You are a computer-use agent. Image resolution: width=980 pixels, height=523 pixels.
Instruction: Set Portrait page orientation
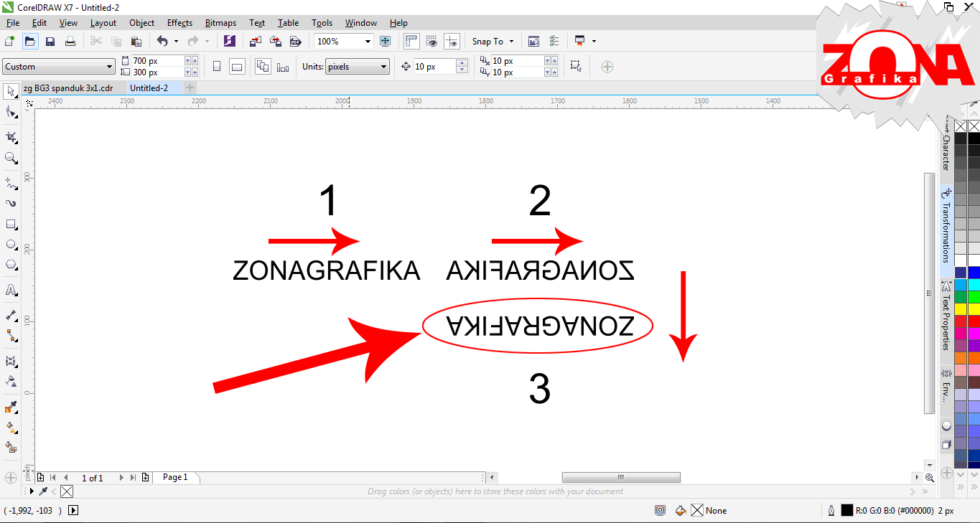pyautogui.click(x=217, y=67)
